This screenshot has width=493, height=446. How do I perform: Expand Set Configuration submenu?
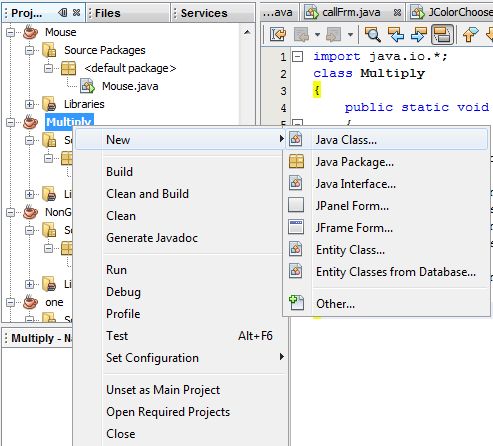click(x=180, y=358)
